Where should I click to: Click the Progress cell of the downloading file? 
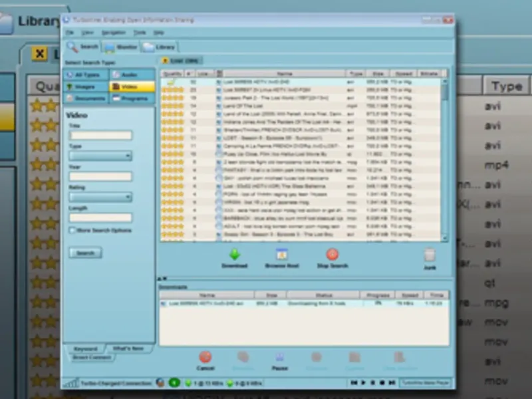[378, 303]
